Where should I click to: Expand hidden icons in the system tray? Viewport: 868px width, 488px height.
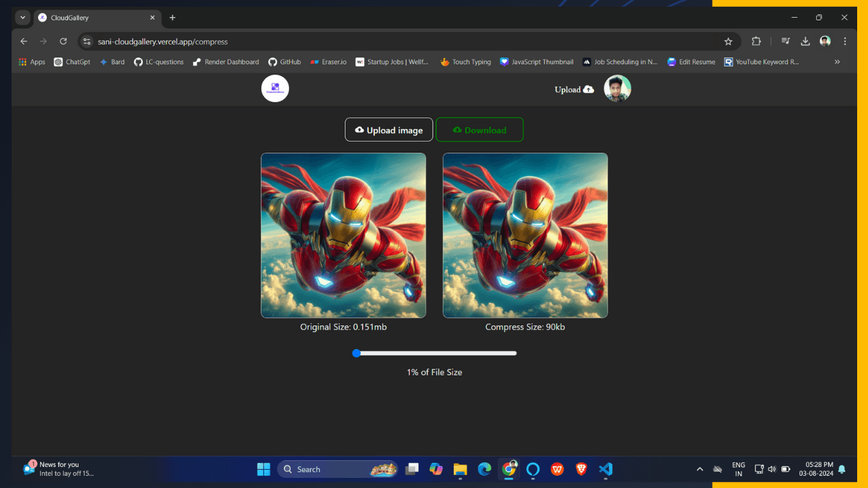tap(700, 468)
